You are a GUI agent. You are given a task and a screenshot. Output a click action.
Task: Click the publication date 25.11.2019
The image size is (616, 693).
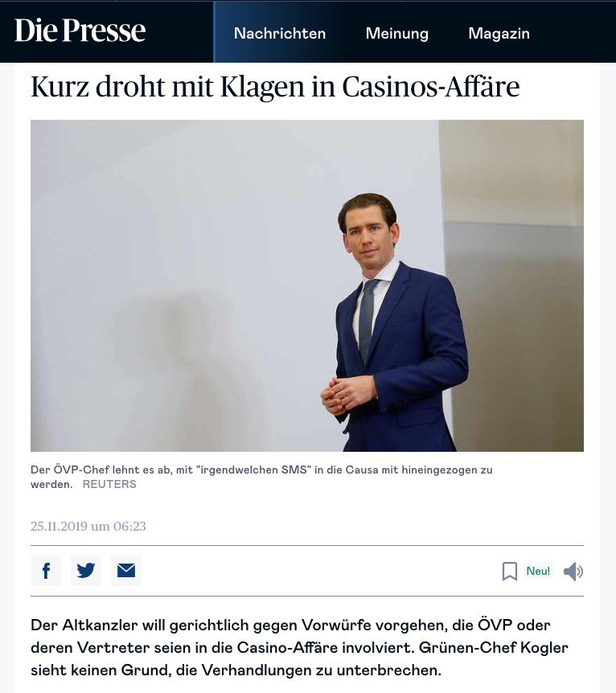pos(88,526)
